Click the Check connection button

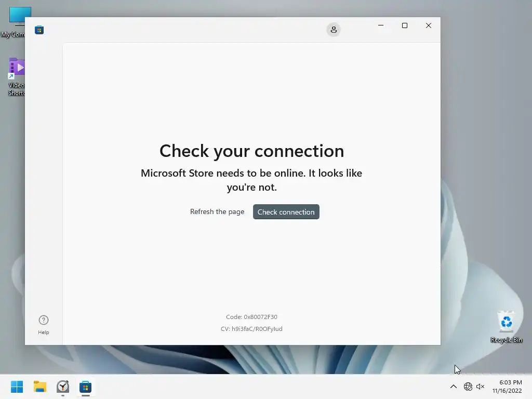click(286, 212)
